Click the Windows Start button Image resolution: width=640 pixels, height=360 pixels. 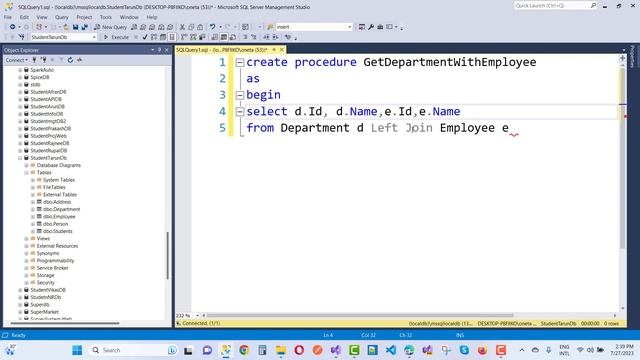tap(77, 350)
